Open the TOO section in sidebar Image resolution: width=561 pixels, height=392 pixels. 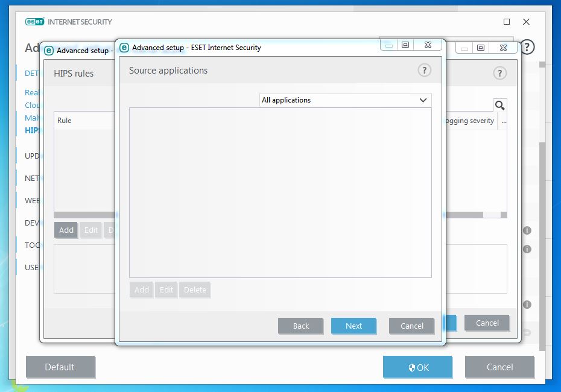pos(32,245)
